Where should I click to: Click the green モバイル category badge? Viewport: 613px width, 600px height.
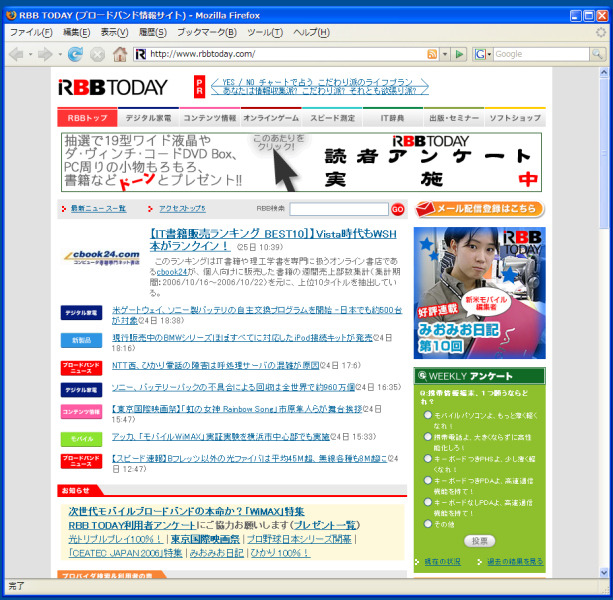tap(81, 439)
